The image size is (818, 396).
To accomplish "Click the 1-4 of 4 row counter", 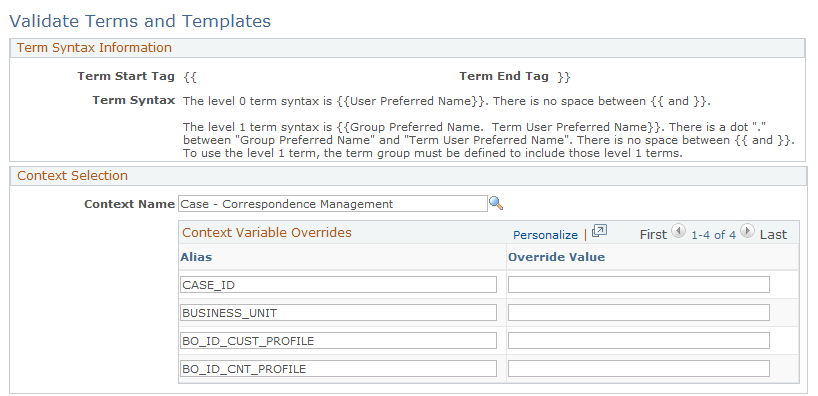I will [713, 235].
